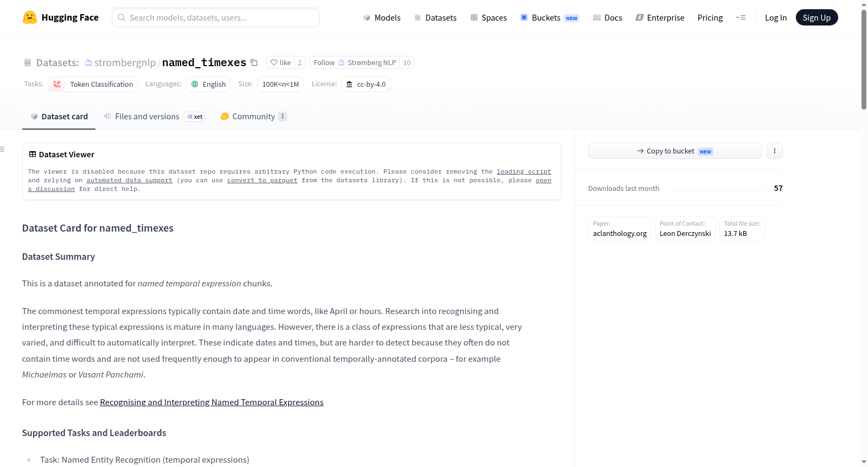Click the Token Classification task tag
Image resolution: width=868 pixels, height=467 pixels.
[x=93, y=84]
